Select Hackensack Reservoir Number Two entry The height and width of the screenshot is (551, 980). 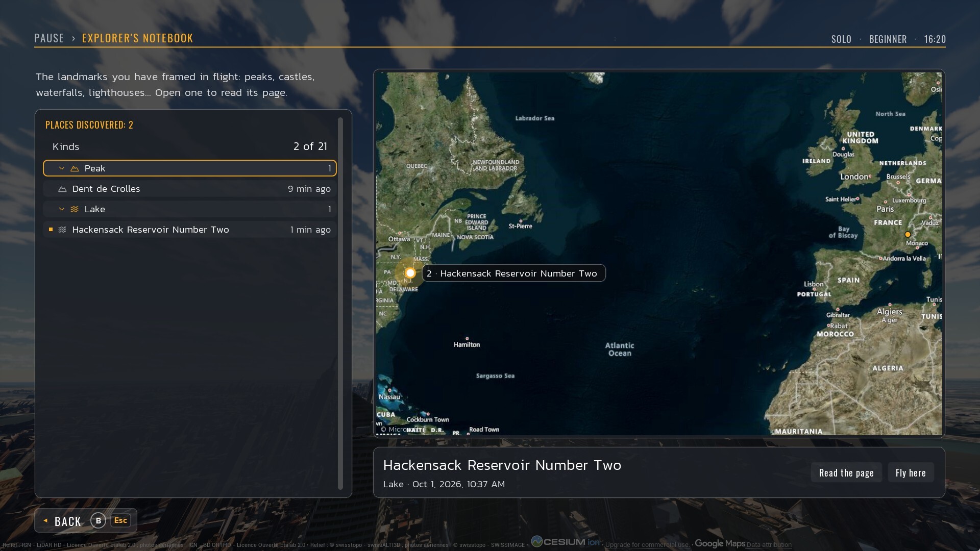[x=190, y=230]
